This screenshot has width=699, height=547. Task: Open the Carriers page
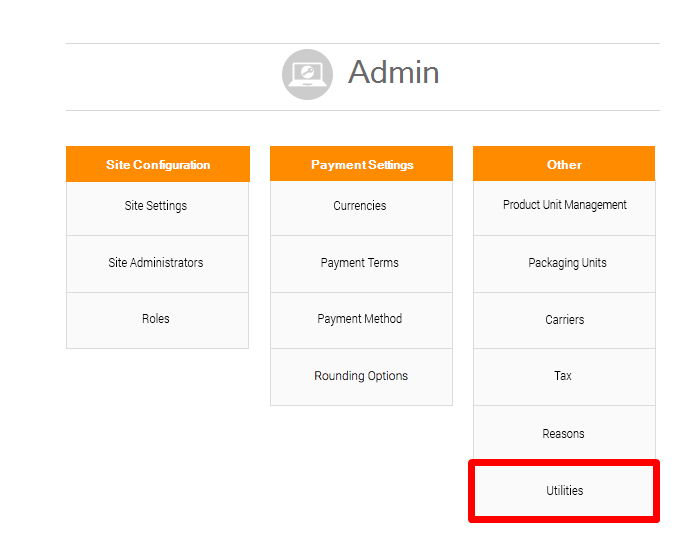click(x=564, y=320)
